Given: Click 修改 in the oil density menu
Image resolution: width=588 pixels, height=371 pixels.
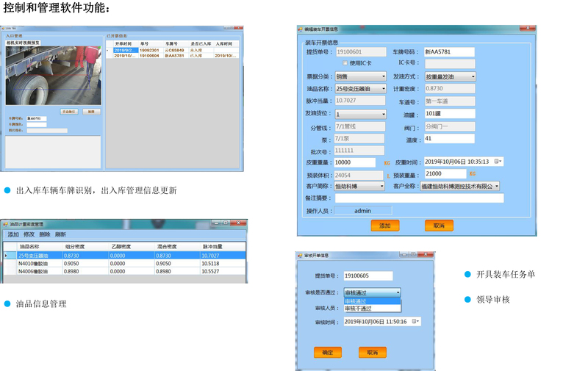Looking at the screenshot, I should 29,234.
